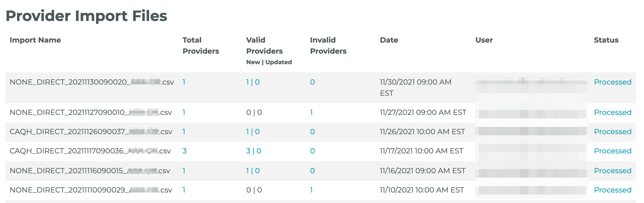
Task: Open Processed status for 11/17/2021 import
Action: (612, 151)
